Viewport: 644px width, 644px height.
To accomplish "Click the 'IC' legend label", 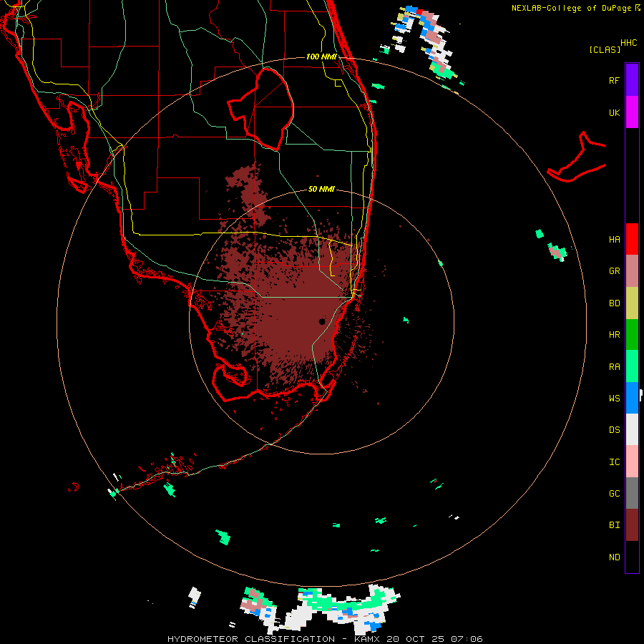I will click(614, 462).
